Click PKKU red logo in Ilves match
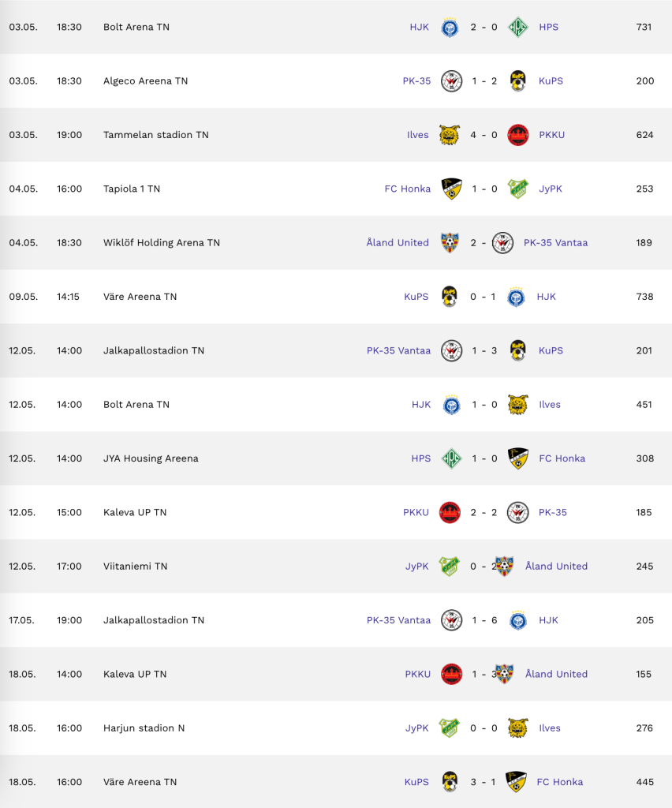This screenshot has height=808, width=672. pos(518,135)
